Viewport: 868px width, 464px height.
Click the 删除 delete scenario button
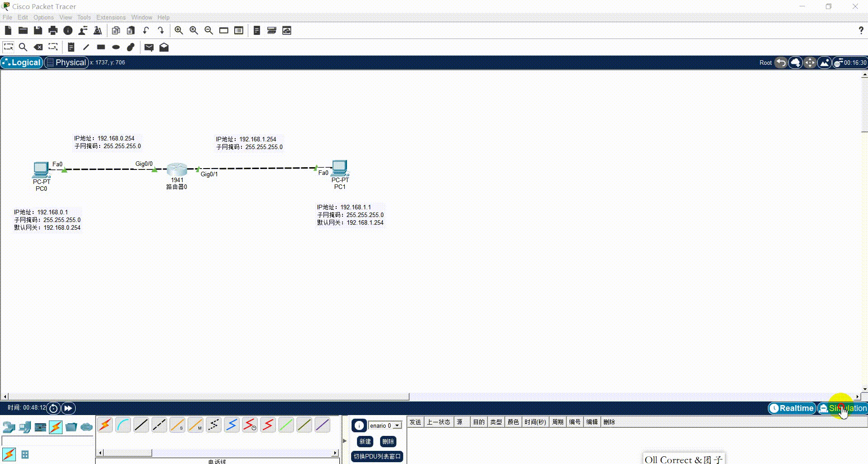pos(388,441)
